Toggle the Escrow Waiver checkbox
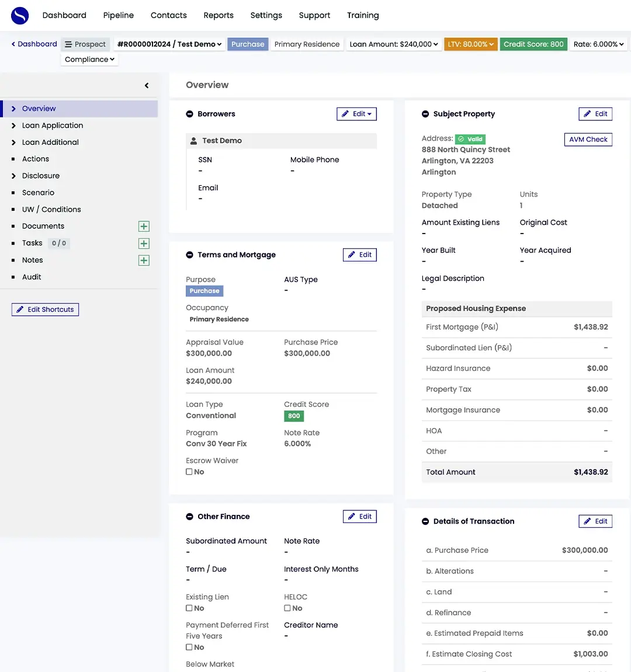Image resolution: width=631 pixels, height=672 pixels. (x=189, y=472)
